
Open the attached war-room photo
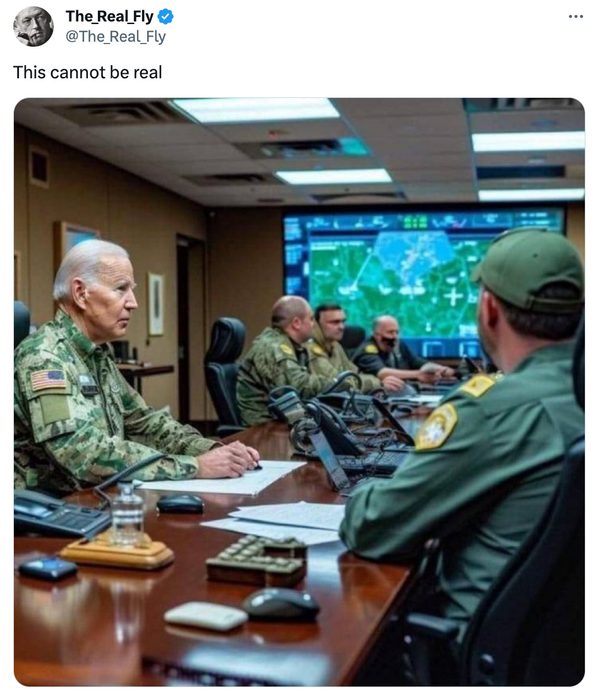pyautogui.click(x=299, y=392)
